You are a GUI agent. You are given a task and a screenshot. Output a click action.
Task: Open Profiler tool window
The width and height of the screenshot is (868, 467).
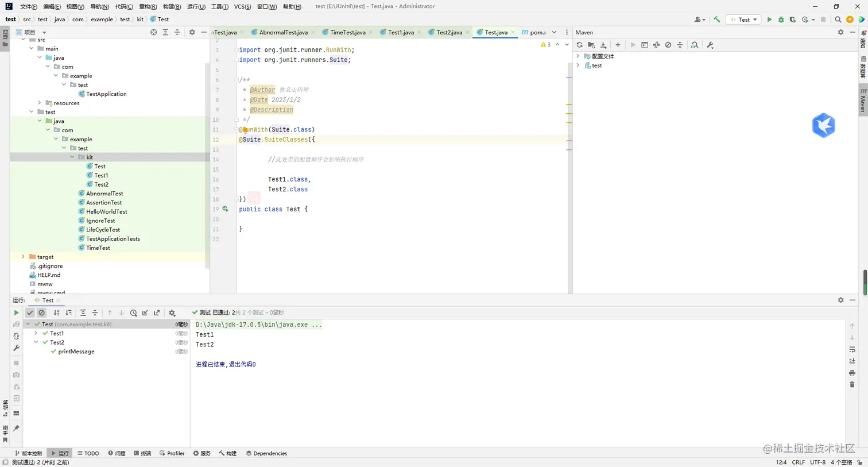(172, 453)
